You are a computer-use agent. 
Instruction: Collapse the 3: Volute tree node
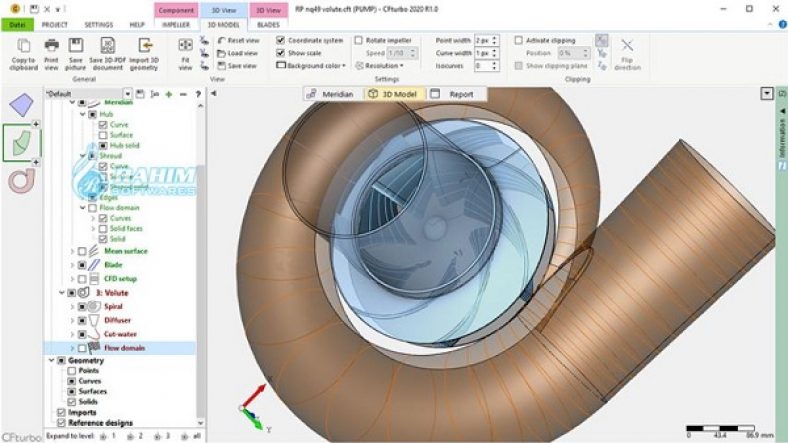pos(61,293)
